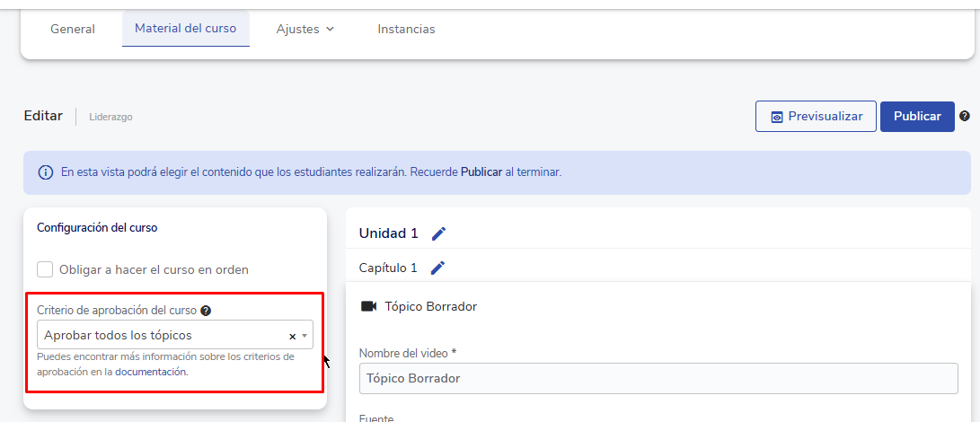Click the pencil icon beside Capítulo 1
This screenshot has height=422, width=980.
tap(437, 268)
